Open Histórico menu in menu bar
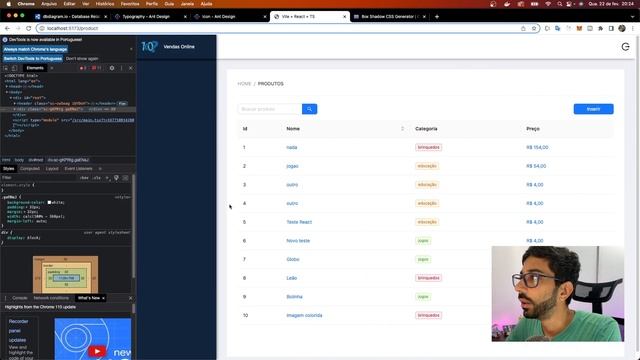 tap(105, 4)
